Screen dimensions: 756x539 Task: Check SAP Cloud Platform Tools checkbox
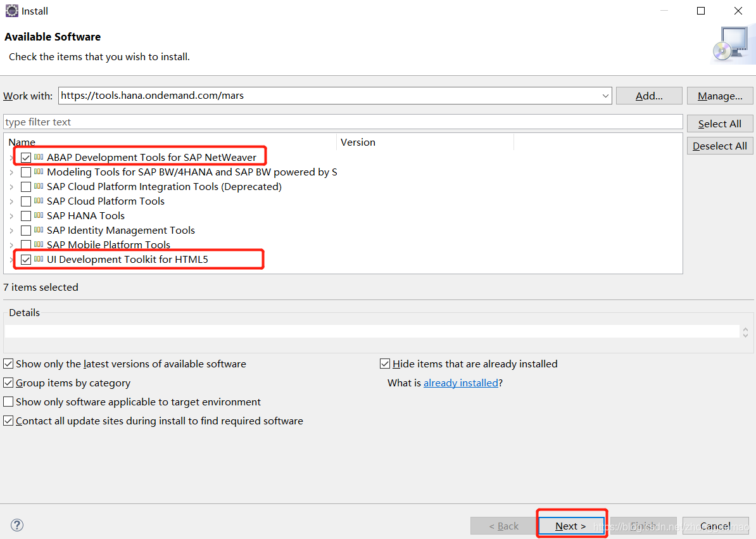[x=26, y=201]
